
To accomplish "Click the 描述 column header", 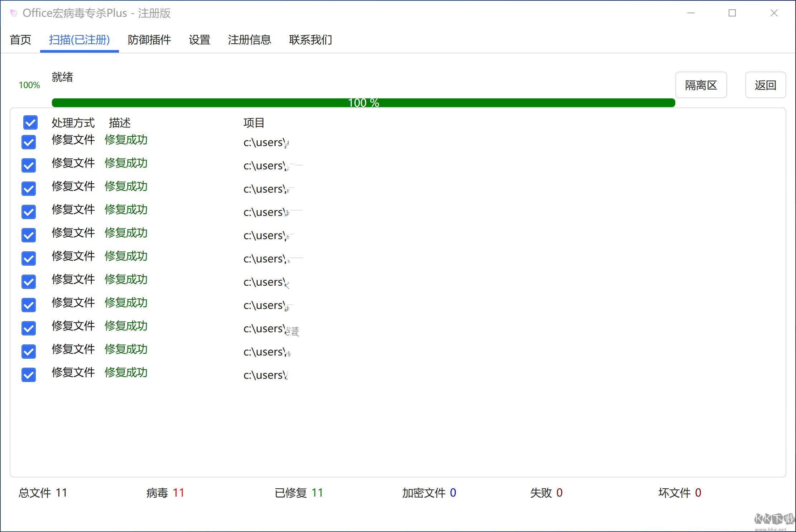I will coord(120,123).
